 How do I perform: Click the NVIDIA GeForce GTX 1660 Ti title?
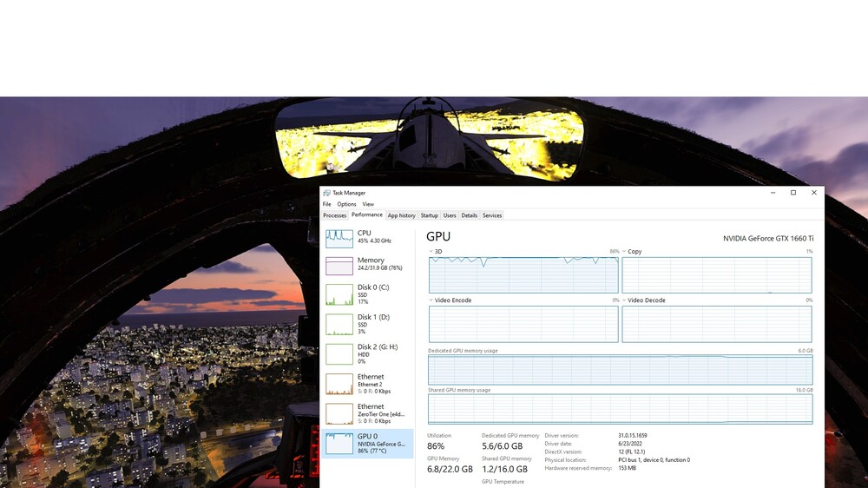pyautogui.click(x=768, y=239)
